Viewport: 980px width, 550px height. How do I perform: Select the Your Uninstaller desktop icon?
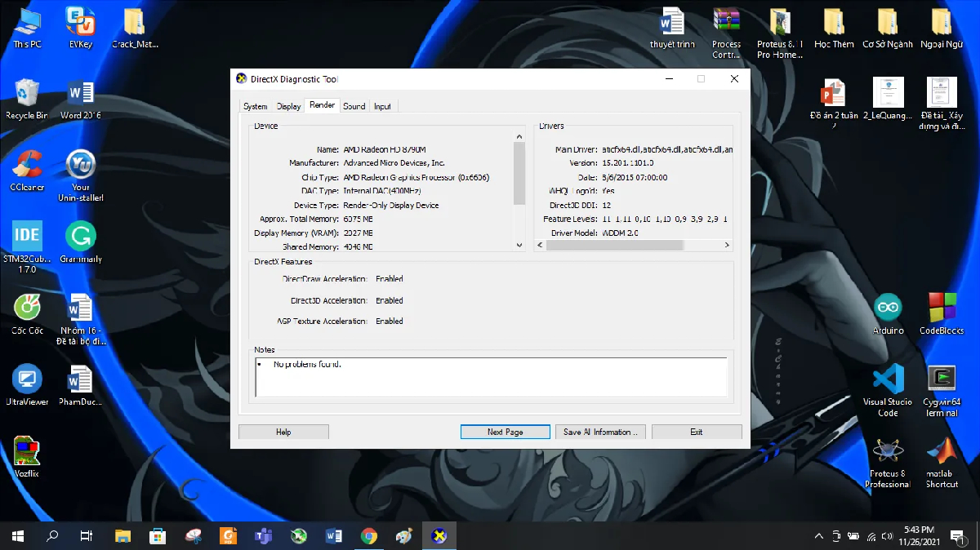[80, 175]
